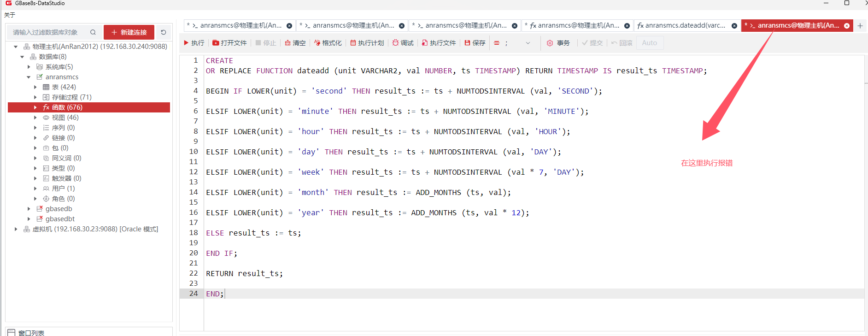Image resolution: width=868 pixels, height=336 pixels.
Task: Show the 执行计划 execution plan
Action: [x=367, y=43]
